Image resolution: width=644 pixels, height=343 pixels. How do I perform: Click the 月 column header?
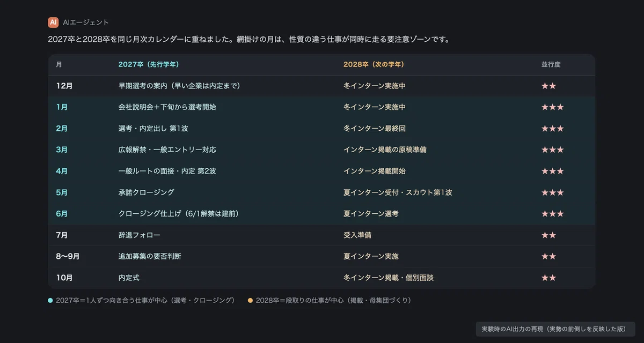(x=59, y=64)
